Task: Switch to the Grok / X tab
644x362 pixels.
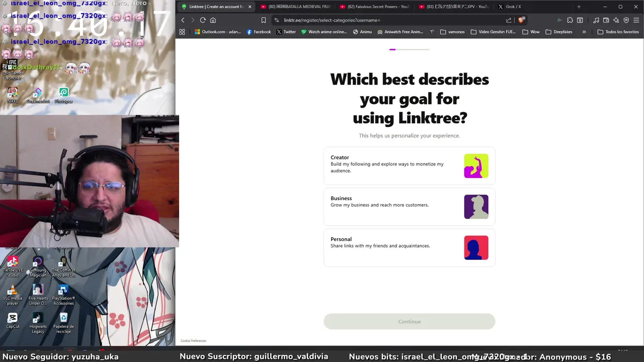Action: pos(533,7)
